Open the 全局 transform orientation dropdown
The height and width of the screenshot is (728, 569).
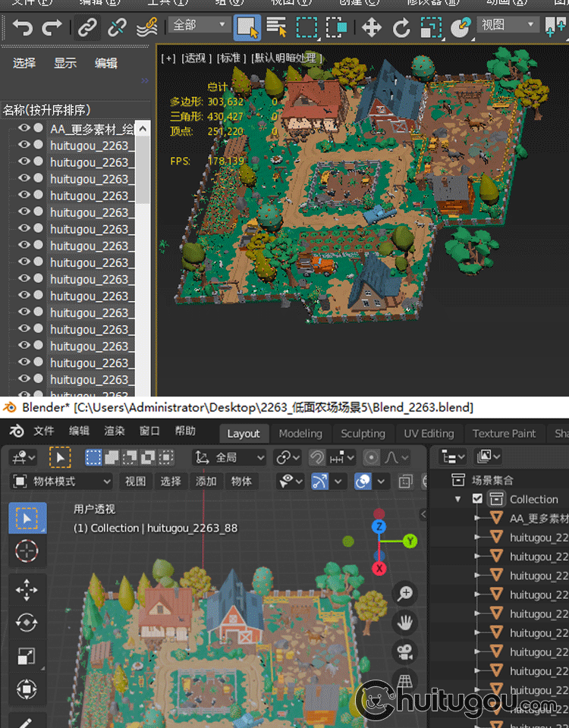coord(229,458)
